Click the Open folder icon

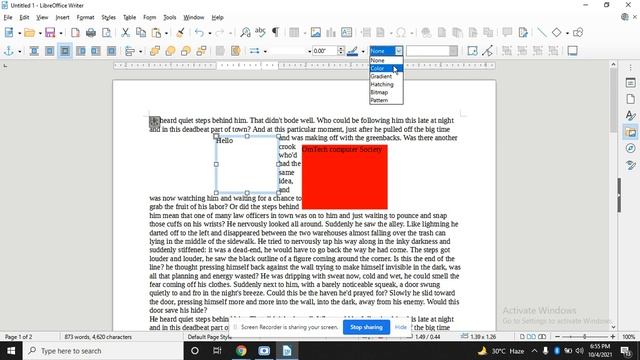[29, 33]
